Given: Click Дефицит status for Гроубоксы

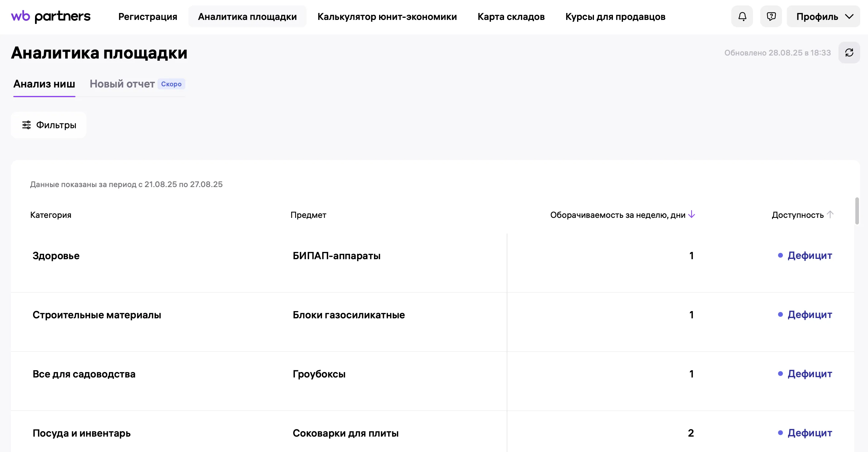Looking at the screenshot, I should coord(809,374).
